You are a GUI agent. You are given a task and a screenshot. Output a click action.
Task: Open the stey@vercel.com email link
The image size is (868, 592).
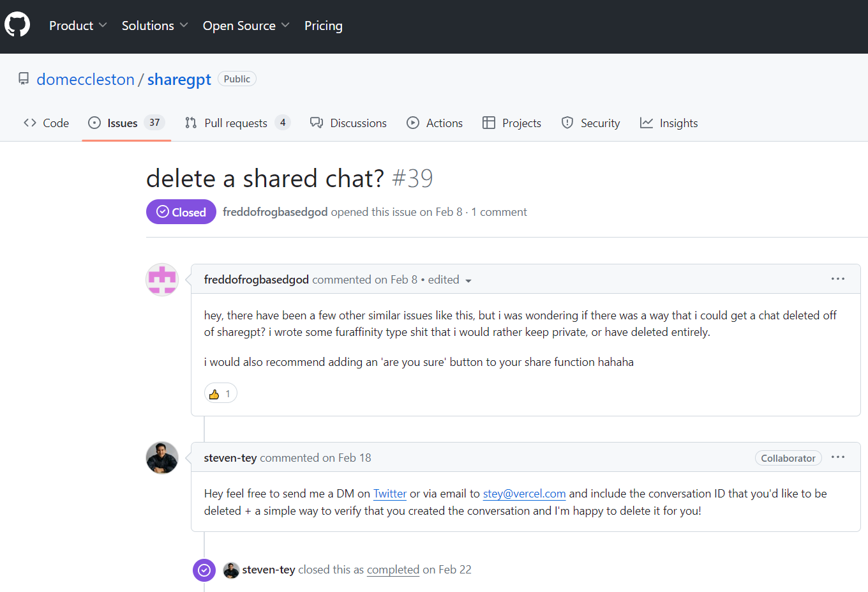click(x=525, y=494)
